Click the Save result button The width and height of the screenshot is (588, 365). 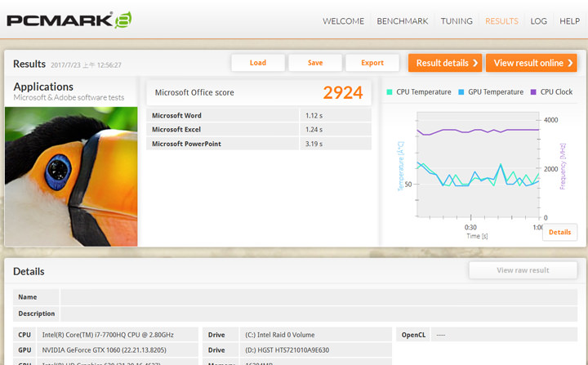click(314, 63)
